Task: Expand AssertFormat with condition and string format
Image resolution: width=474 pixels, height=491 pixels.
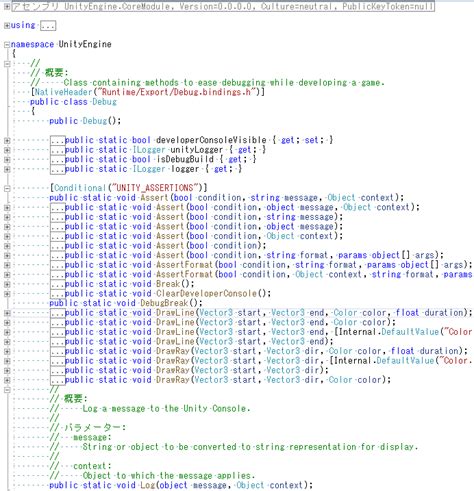Action: click(7, 265)
